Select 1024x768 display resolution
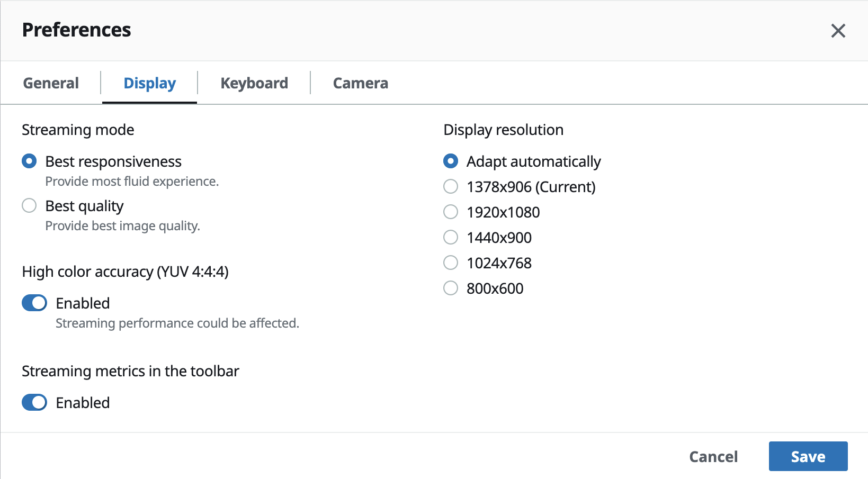This screenshot has height=479, width=868. [450, 263]
